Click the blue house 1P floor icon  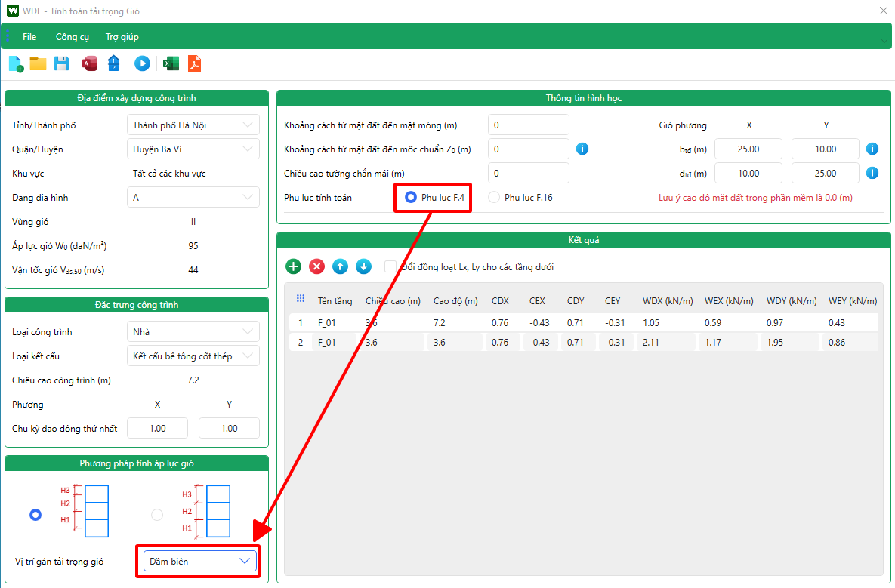tap(113, 63)
